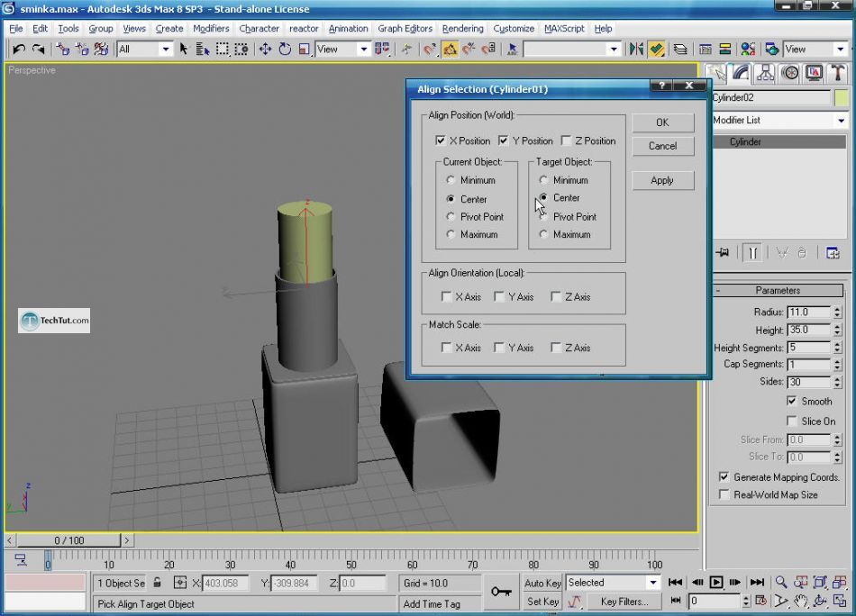Select Pivot Point for Target Object
Viewport: 856px width, 616px height.
point(543,216)
